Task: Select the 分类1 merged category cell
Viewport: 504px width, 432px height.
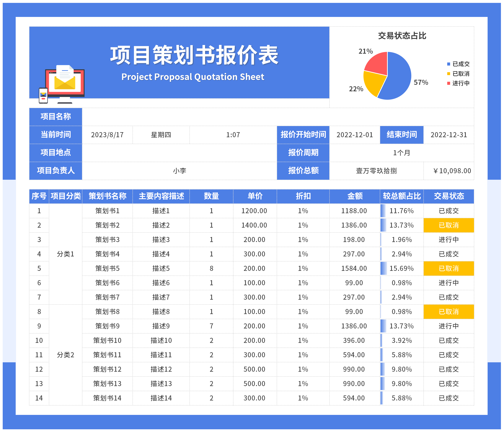Action: [x=65, y=254]
